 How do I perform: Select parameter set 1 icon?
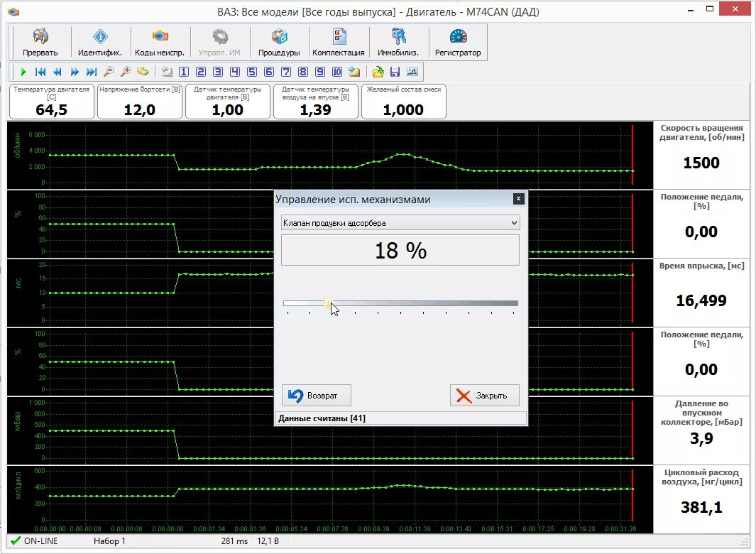pos(184,72)
